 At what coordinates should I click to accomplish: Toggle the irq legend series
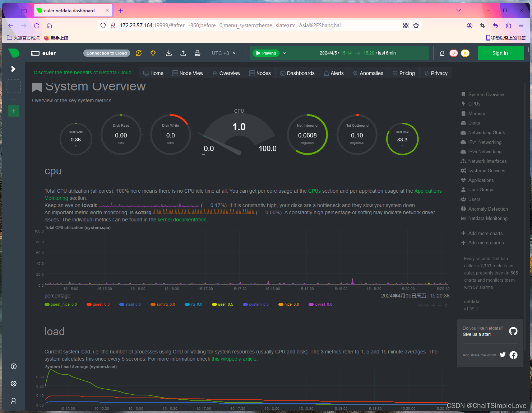[x=193, y=305]
